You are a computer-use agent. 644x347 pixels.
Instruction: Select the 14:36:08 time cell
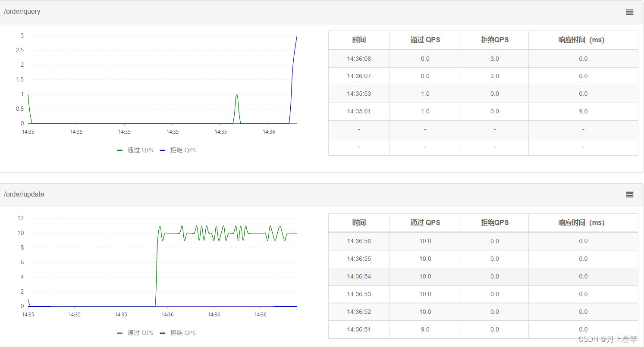[359, 59]
